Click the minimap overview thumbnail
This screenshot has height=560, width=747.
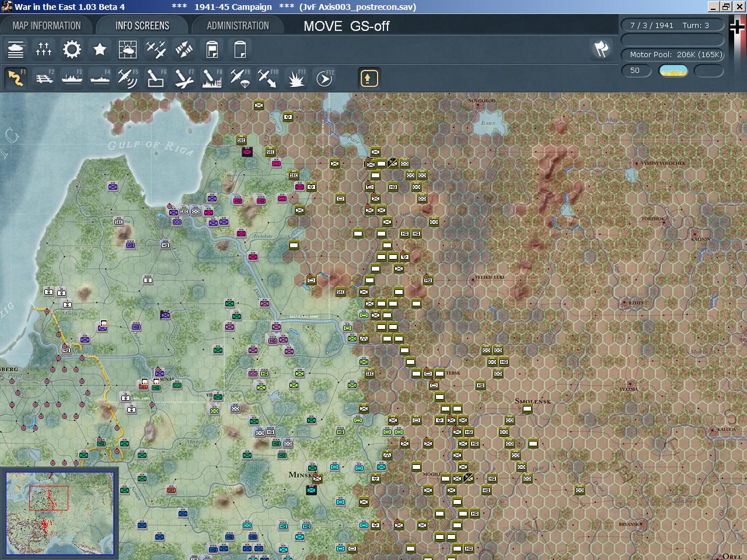click(x=60, y=513)
